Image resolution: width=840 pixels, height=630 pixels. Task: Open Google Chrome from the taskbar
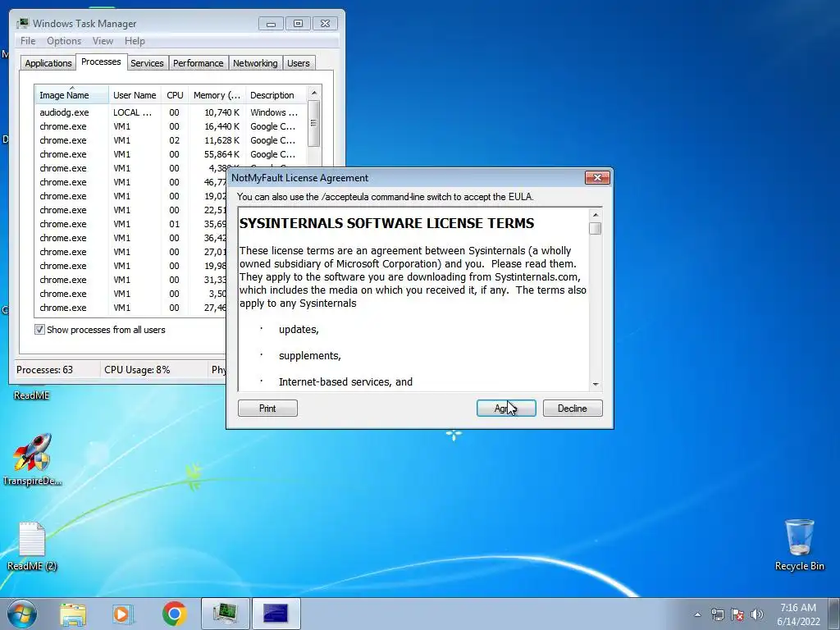(x=174, y=614)
